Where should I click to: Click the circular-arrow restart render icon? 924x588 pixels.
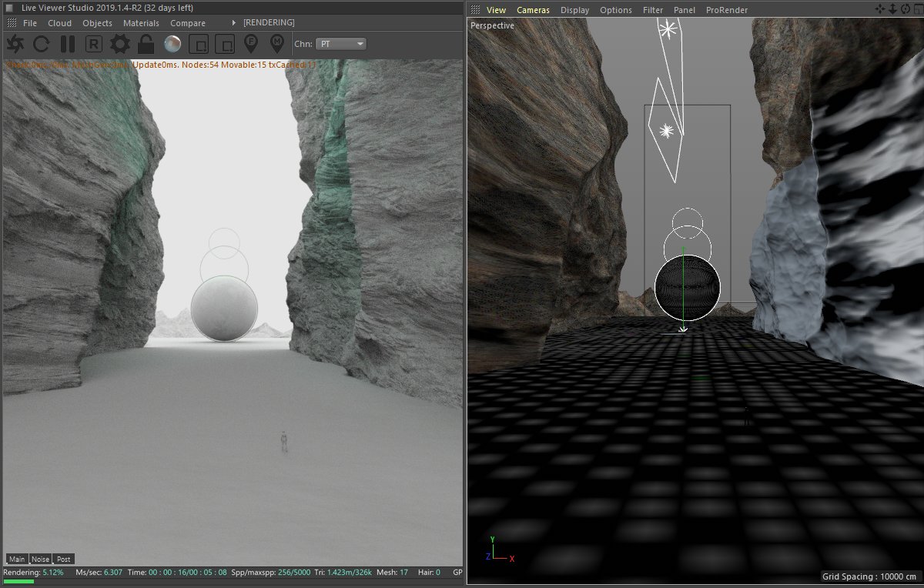41,44
